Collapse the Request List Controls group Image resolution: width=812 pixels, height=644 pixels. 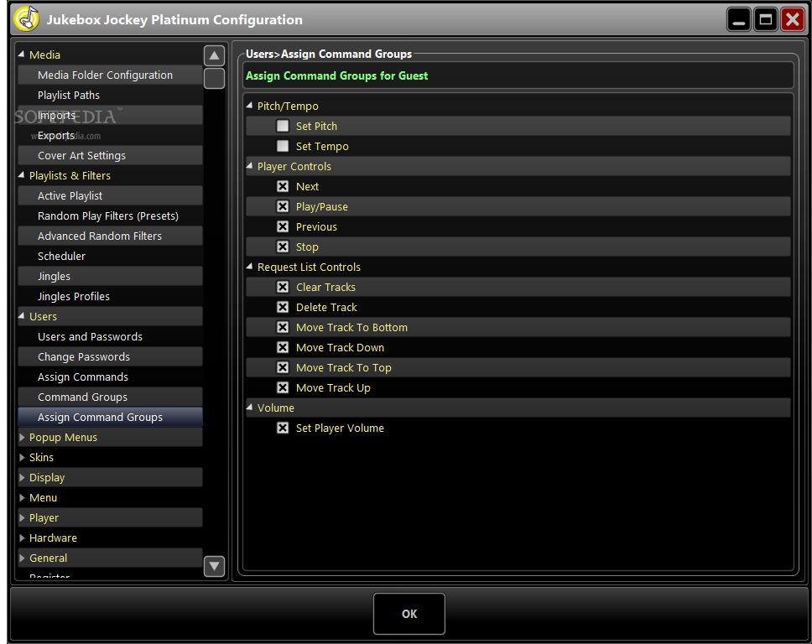250,267
